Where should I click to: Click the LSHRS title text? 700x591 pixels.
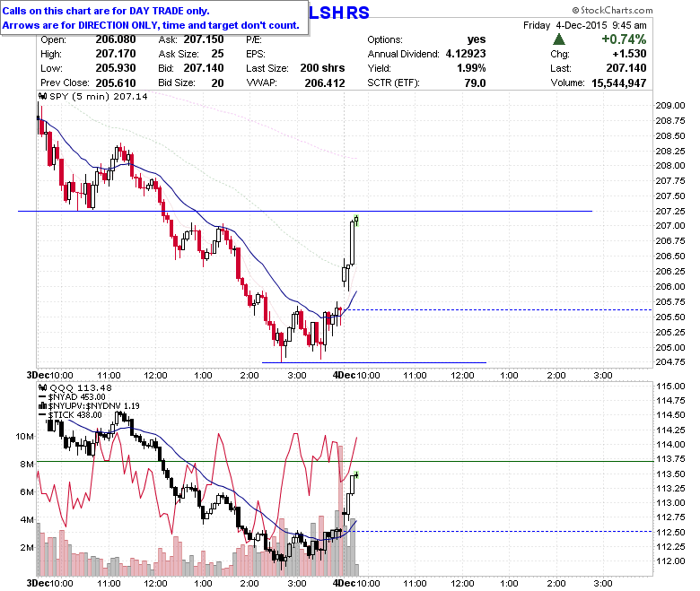[x=339, y=13]
